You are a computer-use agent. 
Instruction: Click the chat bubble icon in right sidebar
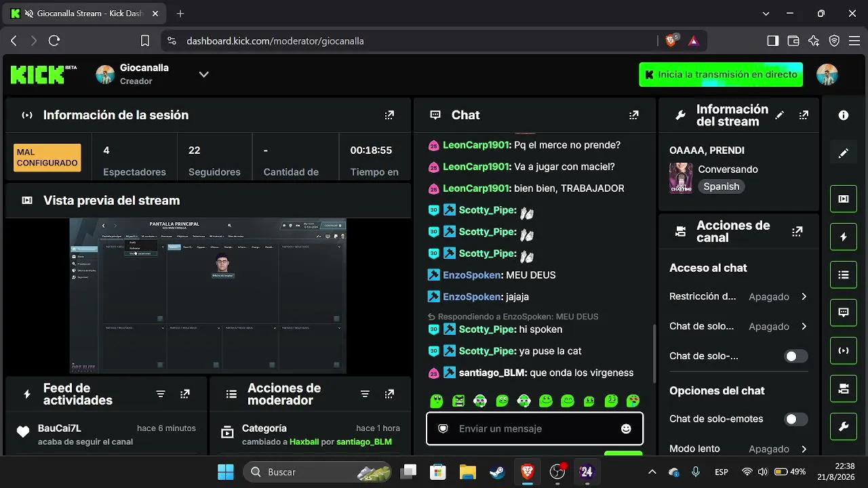pos(844,312)
